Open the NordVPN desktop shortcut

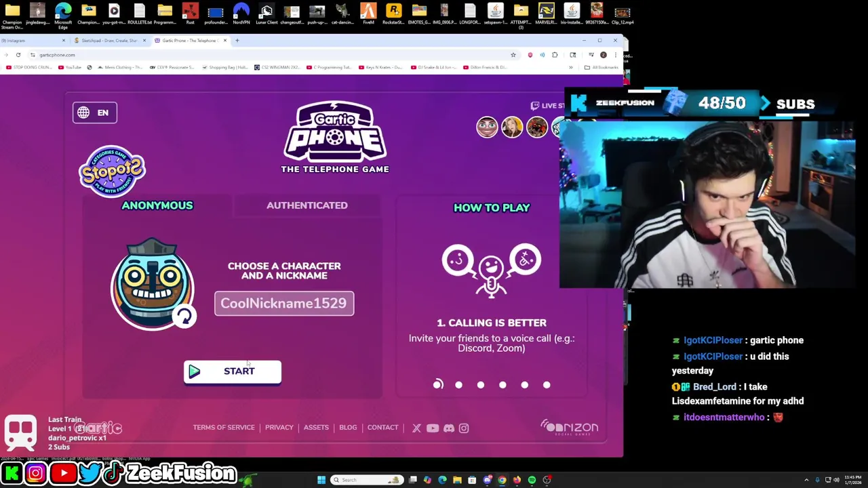[x=241, y=14]
